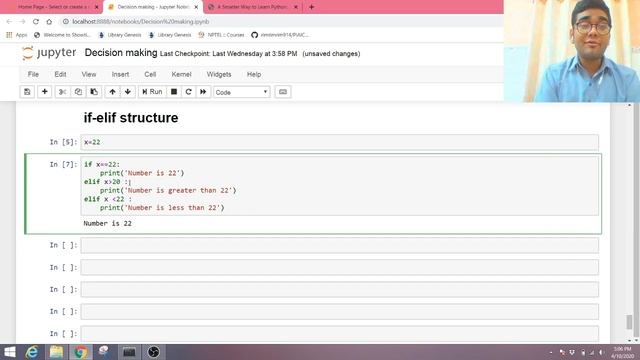Switch to A Smarter Way to Learn Python tab

click(x=252, y=7)
